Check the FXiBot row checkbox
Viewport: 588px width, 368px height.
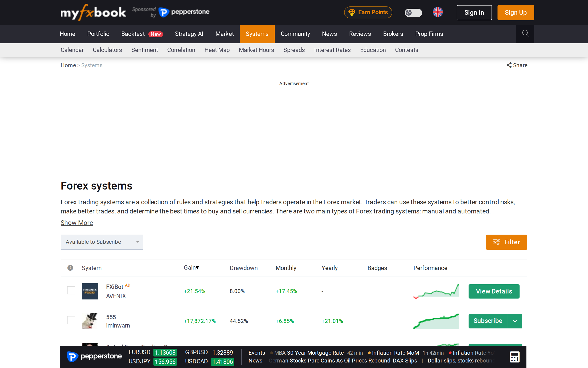(x=71, y=290)
